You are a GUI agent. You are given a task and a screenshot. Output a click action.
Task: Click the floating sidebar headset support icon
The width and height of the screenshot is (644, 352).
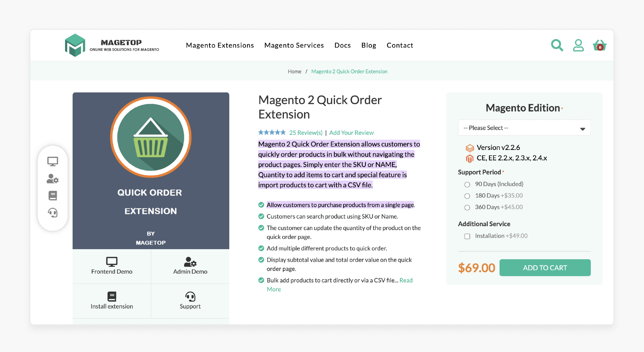(x=53, y=213)
